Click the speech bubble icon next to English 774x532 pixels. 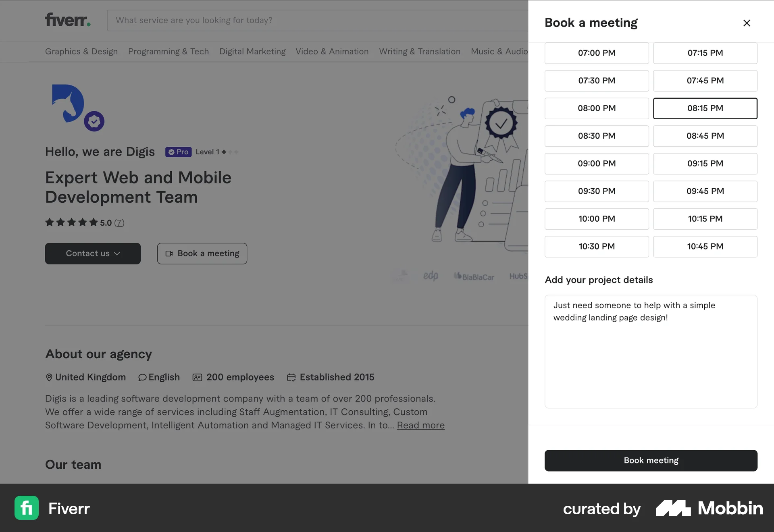pos(143,377)
